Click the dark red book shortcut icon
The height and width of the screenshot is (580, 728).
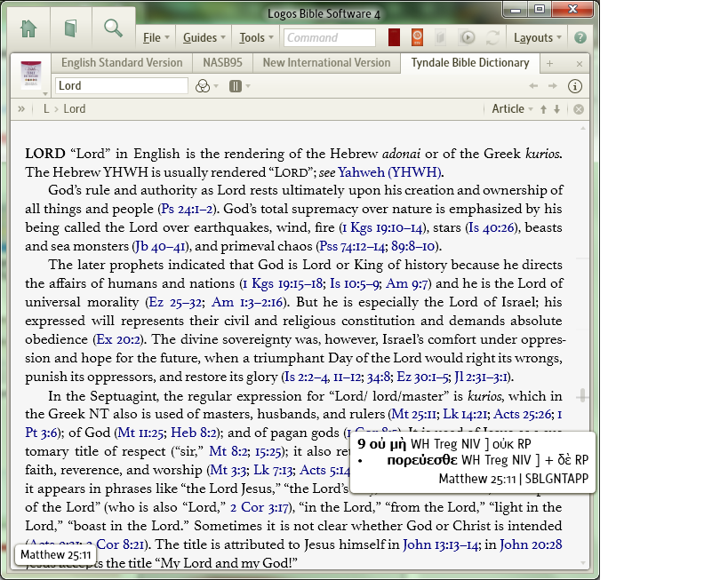click(x=394, y=37)
